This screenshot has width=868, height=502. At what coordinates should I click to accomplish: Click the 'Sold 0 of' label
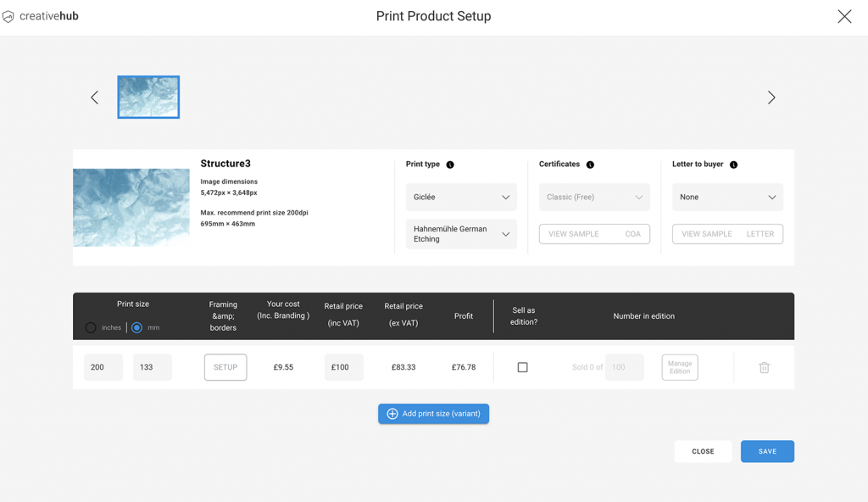(587, 367)
